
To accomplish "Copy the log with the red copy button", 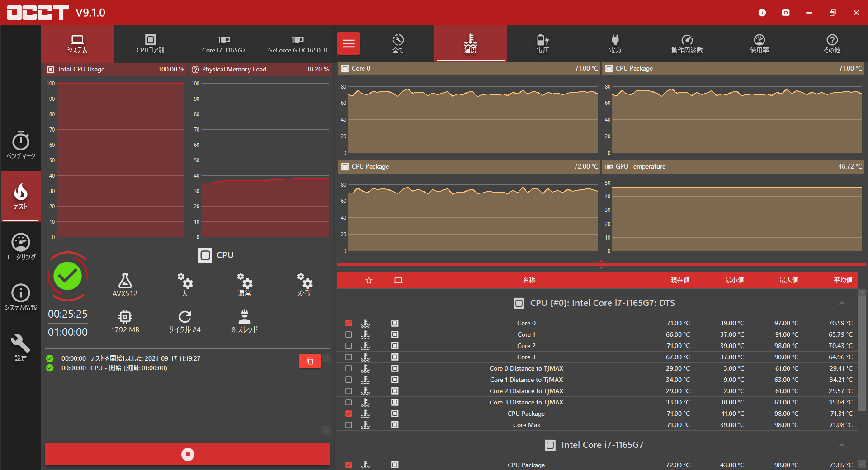I will point(310,361).
